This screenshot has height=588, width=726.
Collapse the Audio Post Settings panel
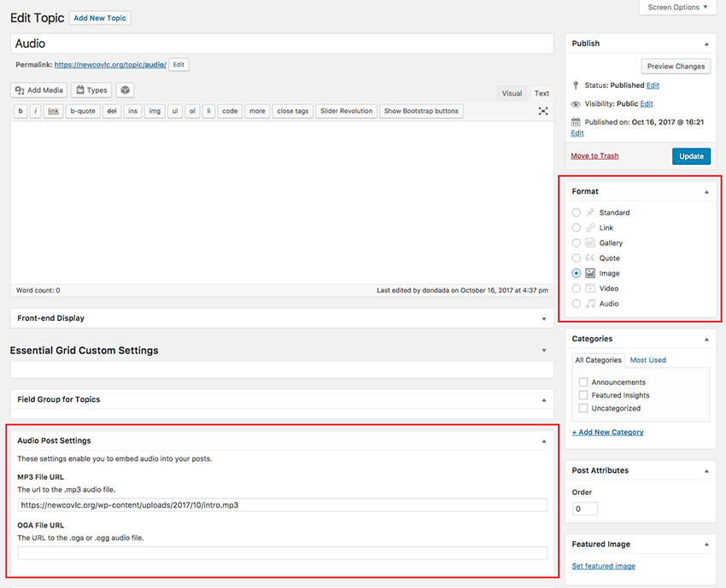(544, 441)
